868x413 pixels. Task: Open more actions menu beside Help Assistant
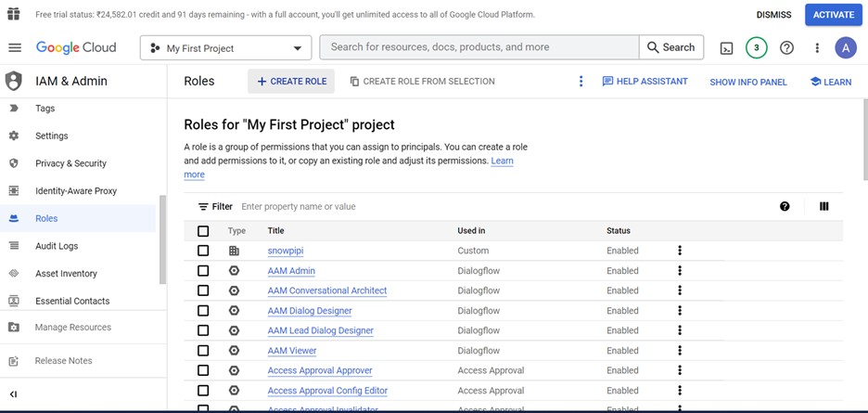[x=581, y=82]
